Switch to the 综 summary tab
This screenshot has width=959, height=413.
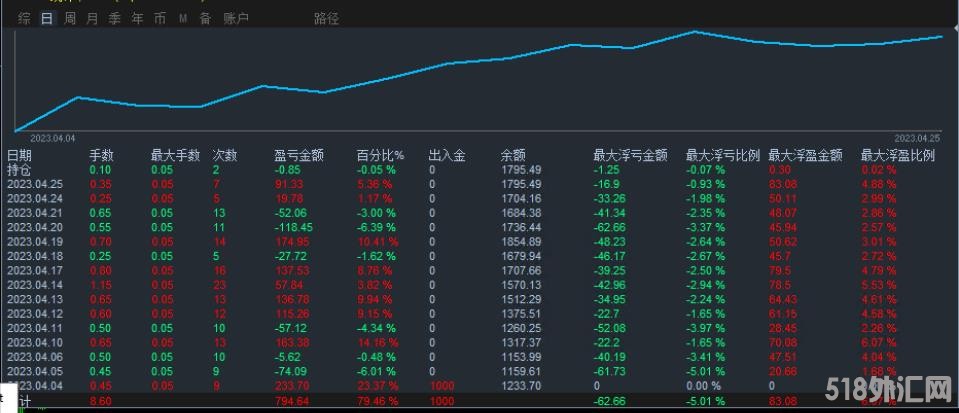coord(24,18)
